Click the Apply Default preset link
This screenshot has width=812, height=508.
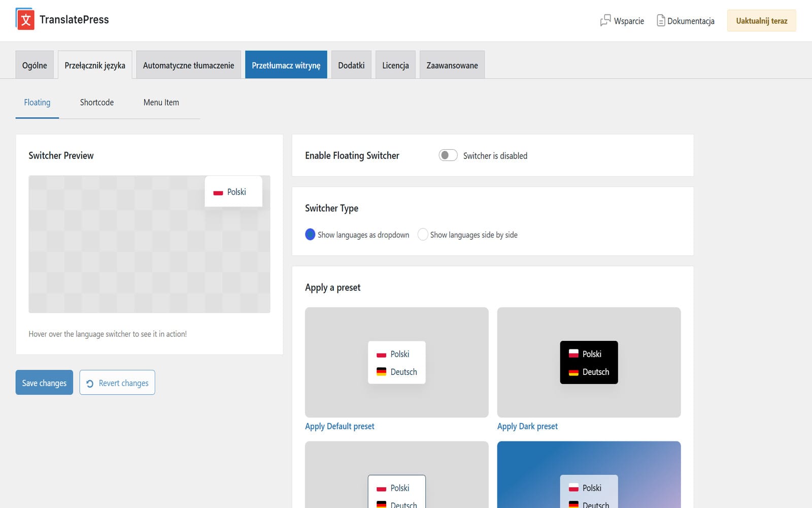tap(340, 426)
